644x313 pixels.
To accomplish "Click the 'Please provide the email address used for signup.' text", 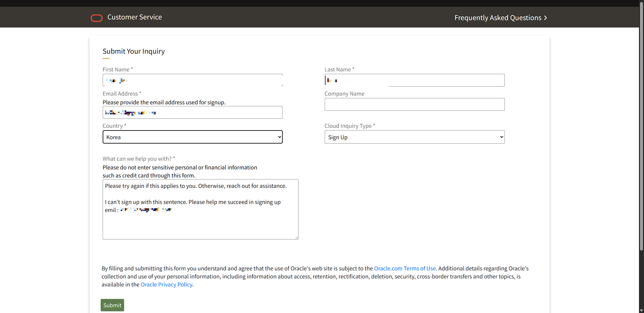I will [164, 102].
